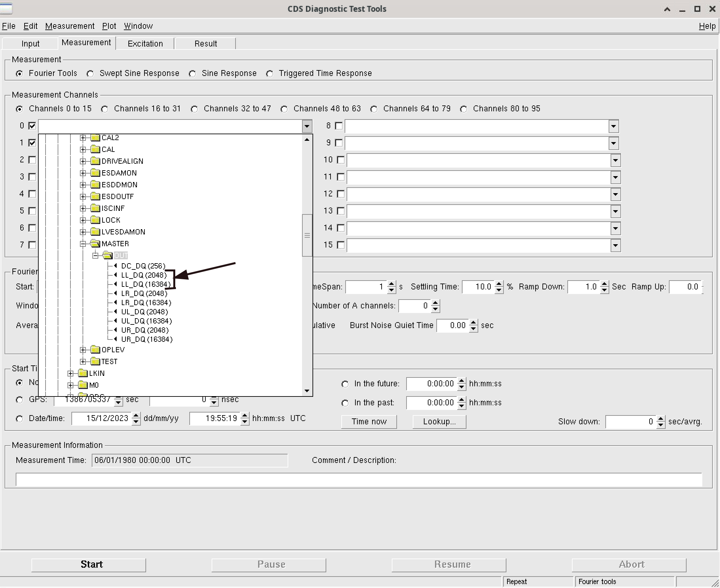This screenshot has width=720, height=588.
Task: Open the Help menu
Action: [x=708, y=26]
